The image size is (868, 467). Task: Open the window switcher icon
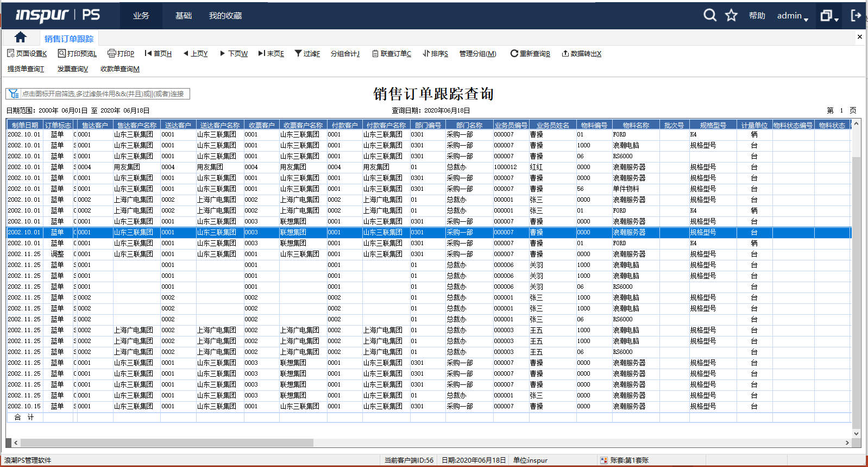tap(828, 16)
